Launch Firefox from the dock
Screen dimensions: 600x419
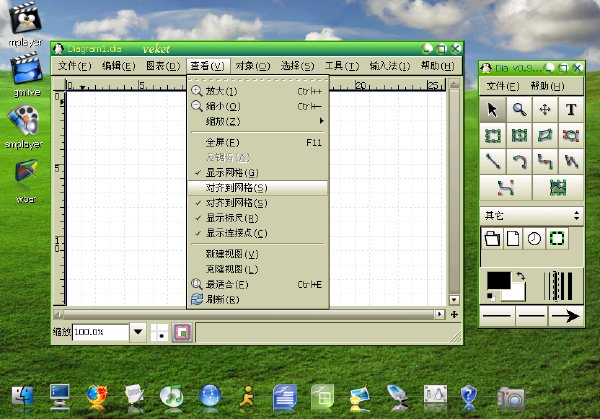[96, 396]
